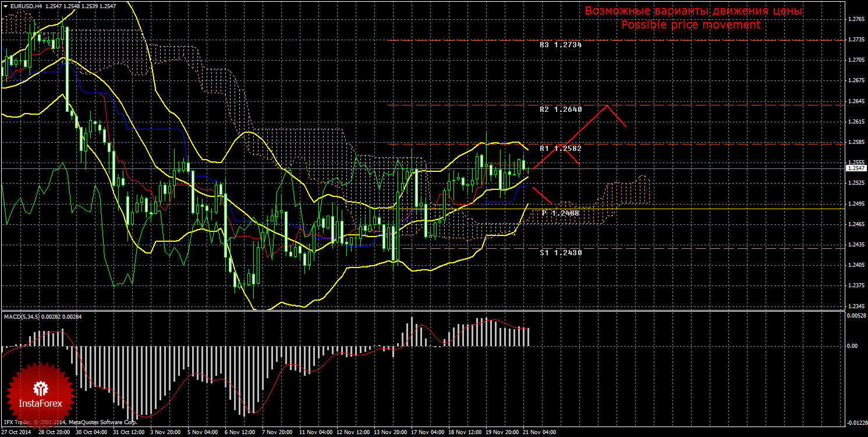Screen dimensions: 868x437
Task: Click the 1.2435 price axis label
Action: (857, 245)
